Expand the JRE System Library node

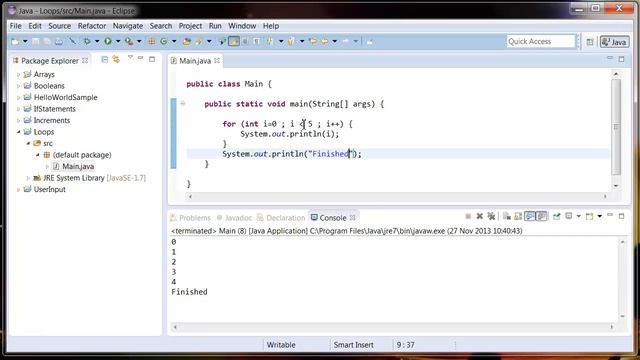coord(28,178)
